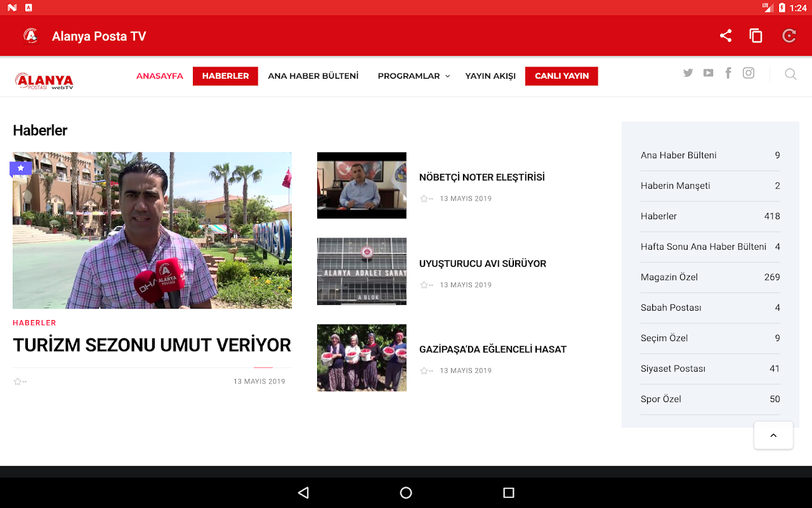
Task: Open the Sabah Postası sidebar category
Action: [x=710, y=308]
